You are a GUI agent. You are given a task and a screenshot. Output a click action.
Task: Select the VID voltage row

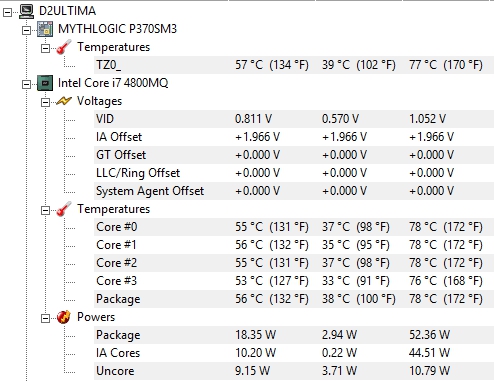point(294,119)
